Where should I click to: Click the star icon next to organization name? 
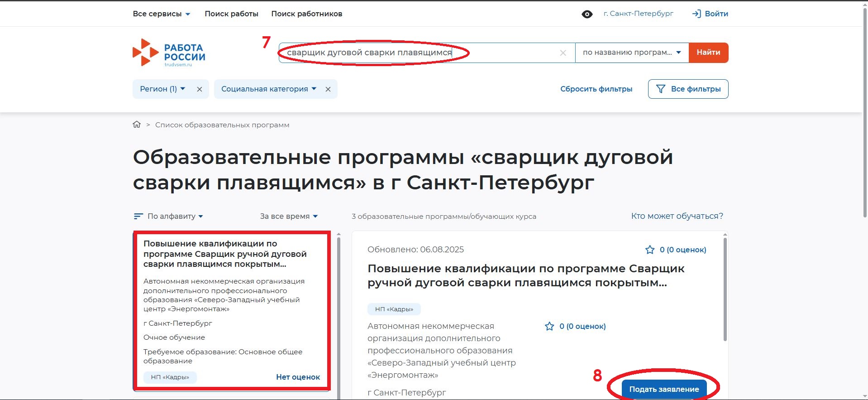tap(549, 326)
